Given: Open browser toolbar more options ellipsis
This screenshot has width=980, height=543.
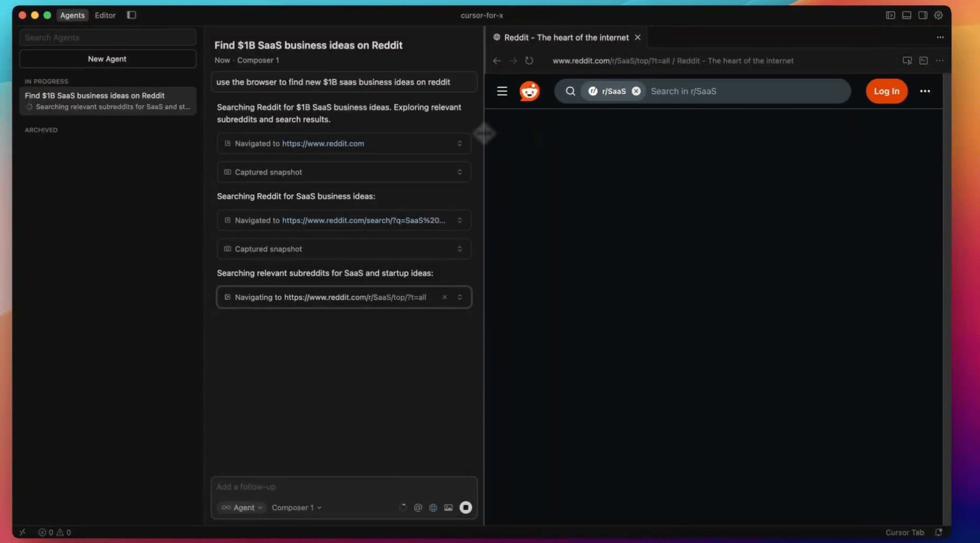Looking at the screenshot, I should (x=939, y=61).
